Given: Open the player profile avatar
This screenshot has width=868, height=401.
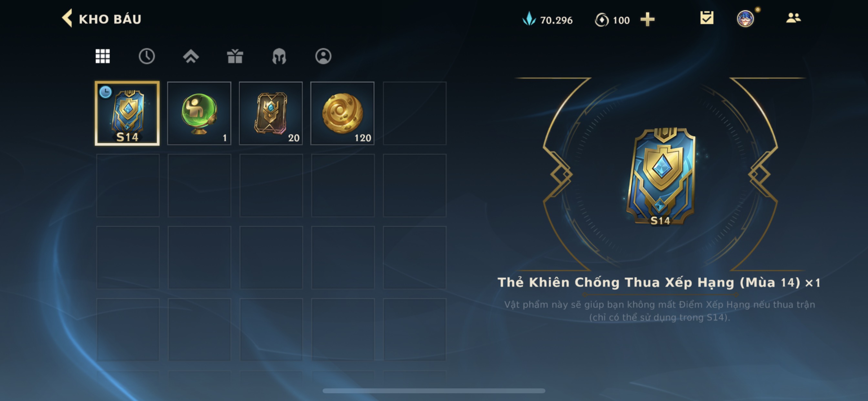Looking at the screenshot, I should 745,18.
